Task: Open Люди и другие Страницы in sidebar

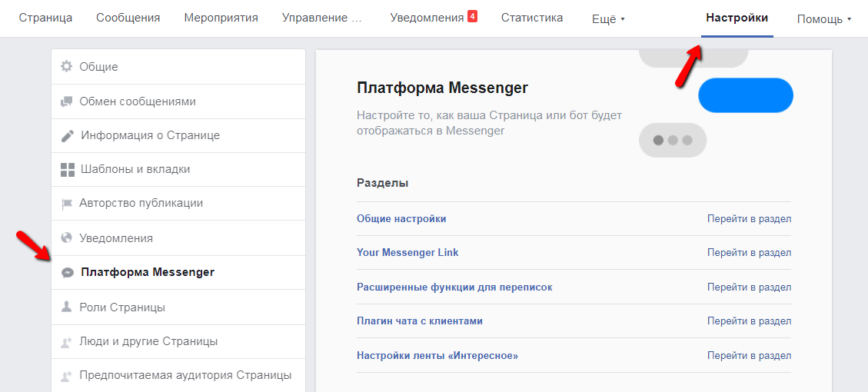Action: click(x=178, y=341)
